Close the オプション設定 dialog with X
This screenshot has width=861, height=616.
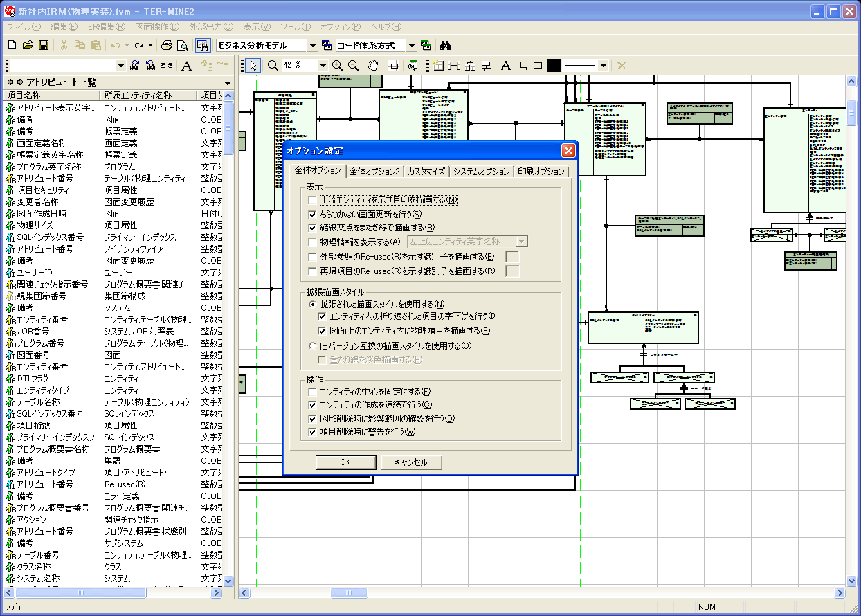coord(568,150)
